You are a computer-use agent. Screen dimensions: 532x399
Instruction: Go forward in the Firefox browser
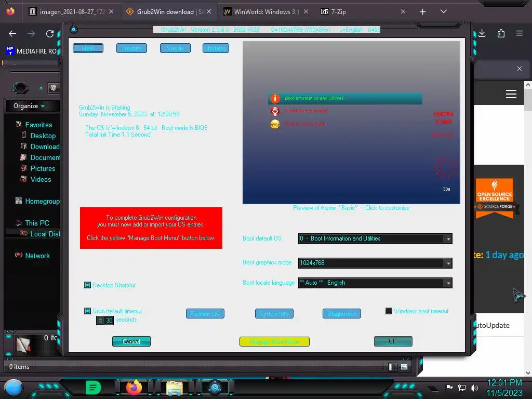tap(31, 34)
